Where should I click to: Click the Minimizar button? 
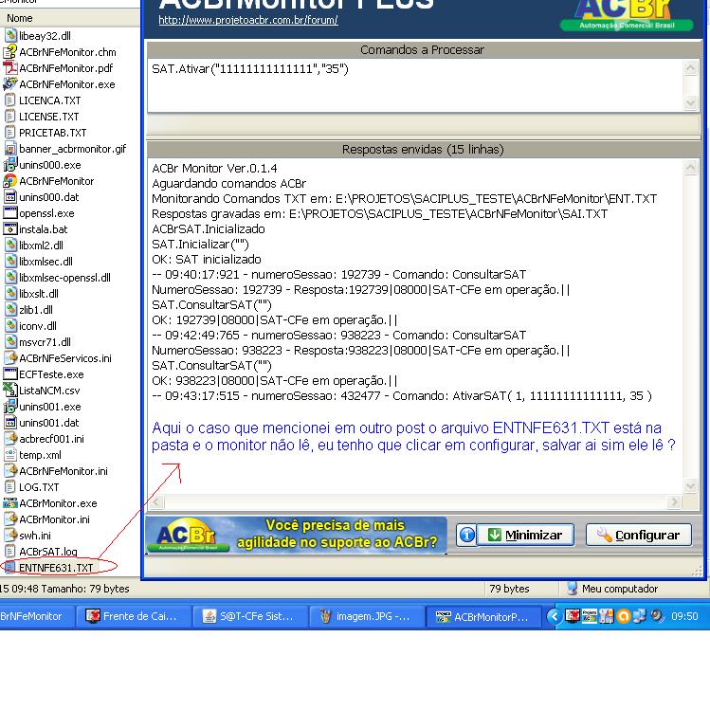click(x=526, y=535)
